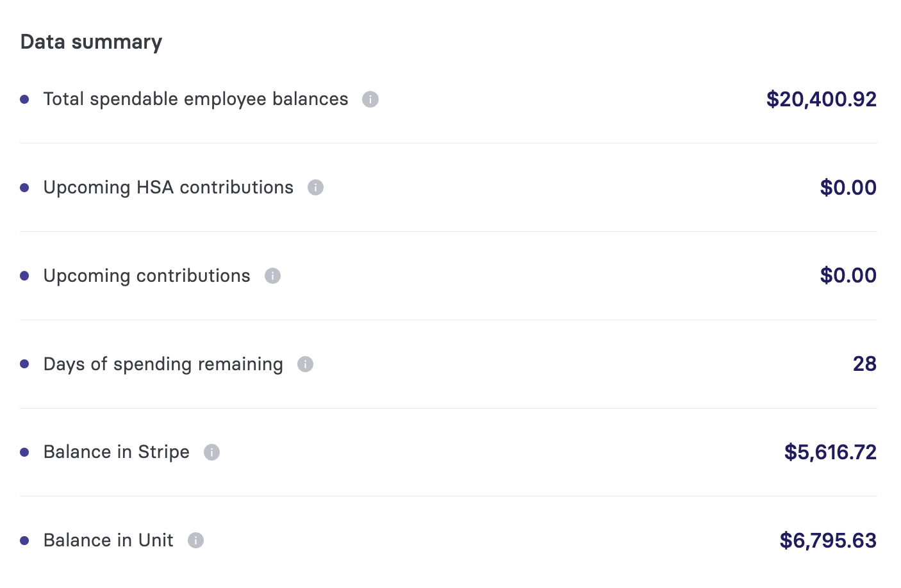Viewport: 901px width, 588px height.
Task: Select the Upcoming HSA contributions label
Action: point(168,188)
